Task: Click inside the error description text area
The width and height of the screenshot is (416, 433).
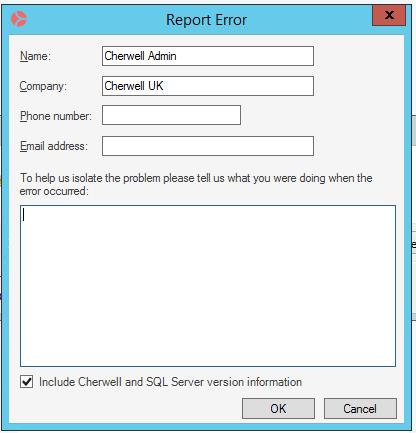Action: 208,286
